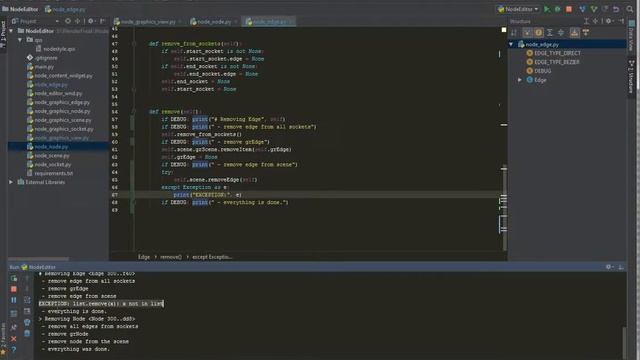This screenshot has height=360, width=640.
Task: Pause output with pause icon in Run panel
Action: pyautogui.click(x=14, y=300)
